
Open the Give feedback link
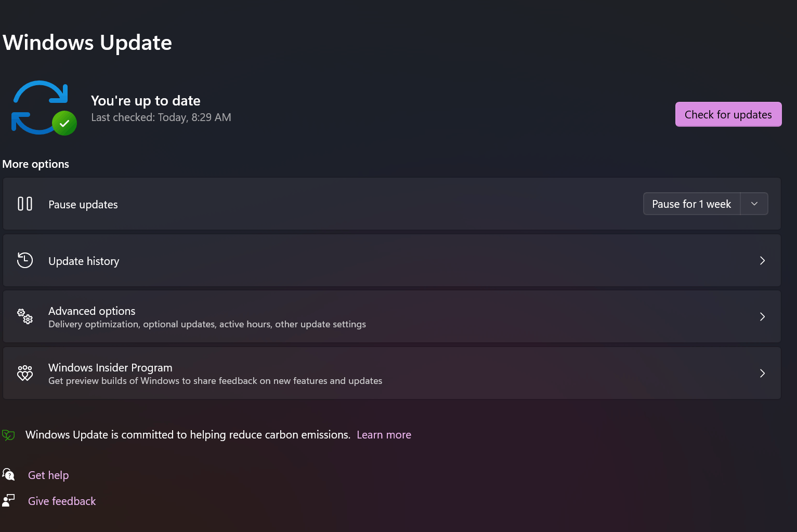click(62, 501)
